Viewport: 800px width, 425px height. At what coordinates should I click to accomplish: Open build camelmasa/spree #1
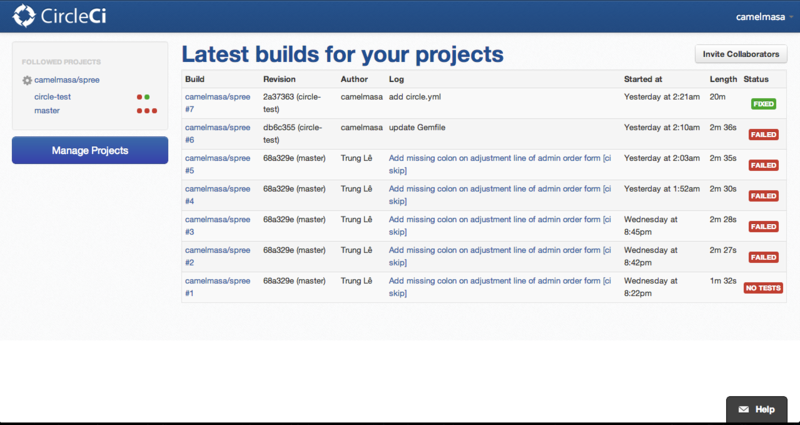click(x=218, y=287)
